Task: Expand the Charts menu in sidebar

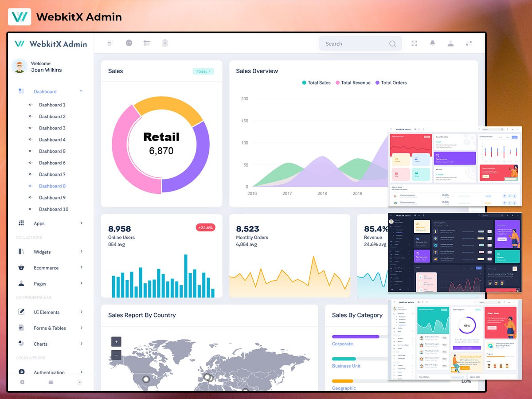Action: point(42,344)
